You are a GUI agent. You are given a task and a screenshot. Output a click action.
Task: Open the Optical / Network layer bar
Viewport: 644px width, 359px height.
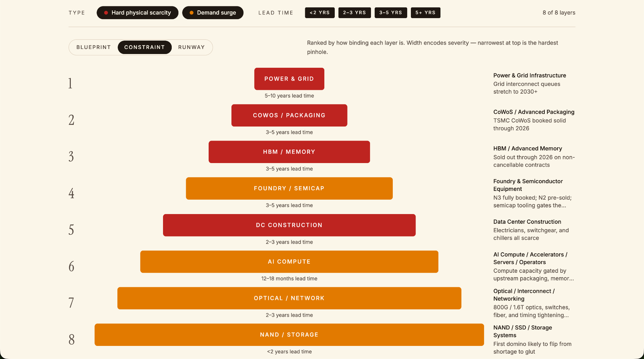click(x=289, y=298)
